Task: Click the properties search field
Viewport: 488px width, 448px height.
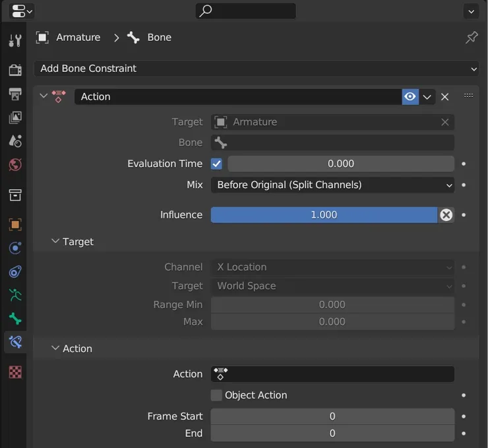Action: click(x=246, y=11)
